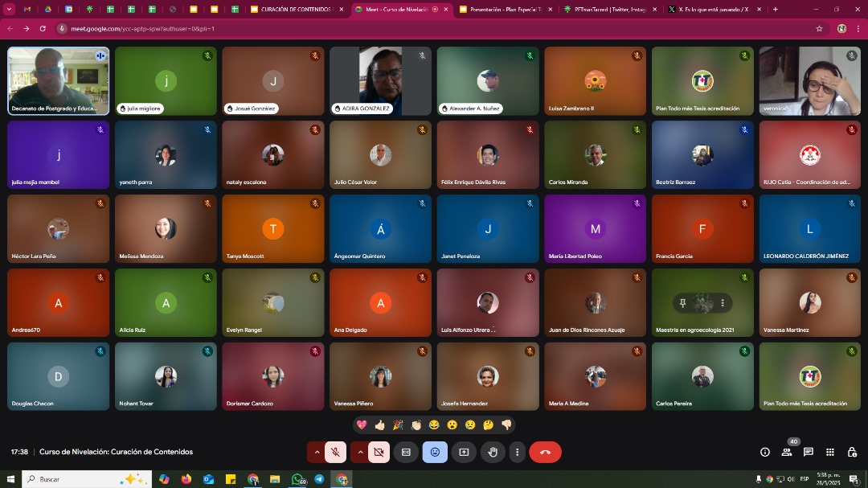Viewport: 868px width, 488px height.
Task: Select the Douglas Chacon participant tile
Action: tap(58, 377)
